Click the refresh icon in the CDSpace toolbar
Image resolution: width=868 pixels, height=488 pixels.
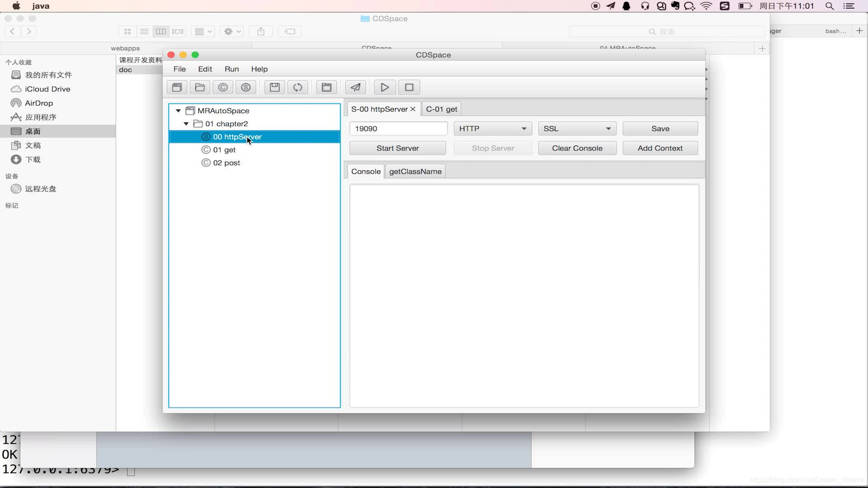click(297, 87)
